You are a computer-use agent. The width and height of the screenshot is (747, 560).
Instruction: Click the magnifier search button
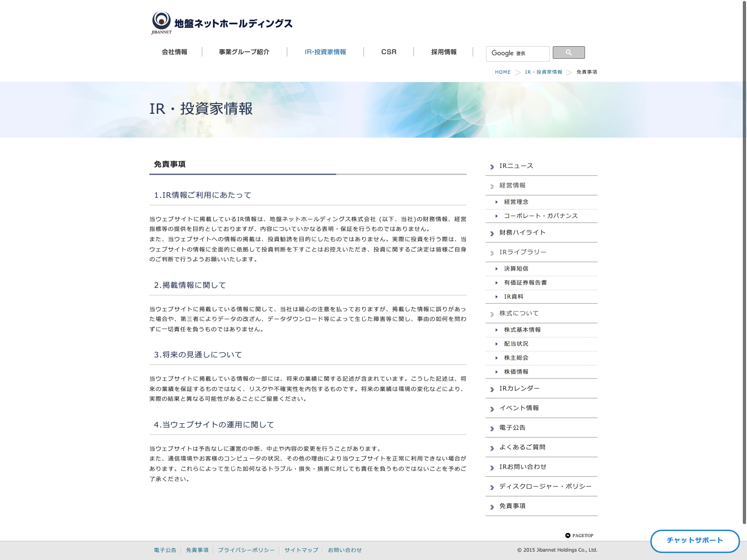click(x=568, y=53)
